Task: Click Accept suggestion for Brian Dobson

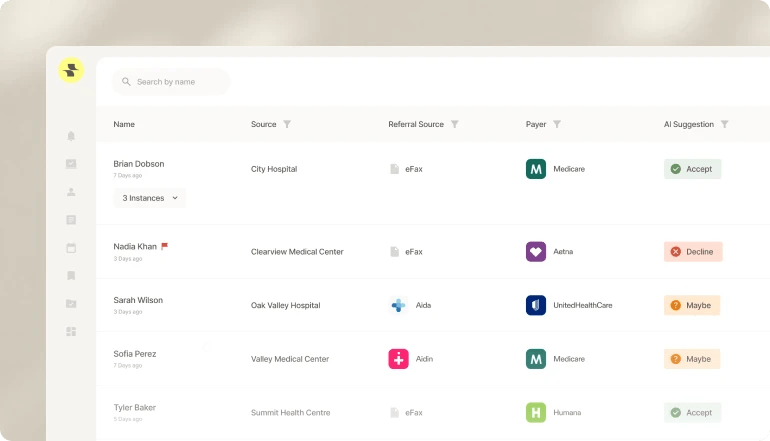Action: pos(692,169)
